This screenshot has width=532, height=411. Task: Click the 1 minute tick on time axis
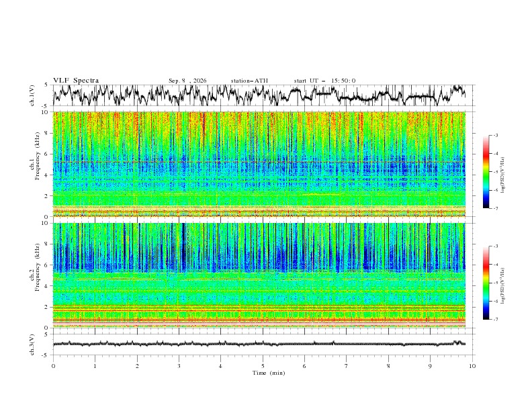pyautogui.click(x=95, y=366)
